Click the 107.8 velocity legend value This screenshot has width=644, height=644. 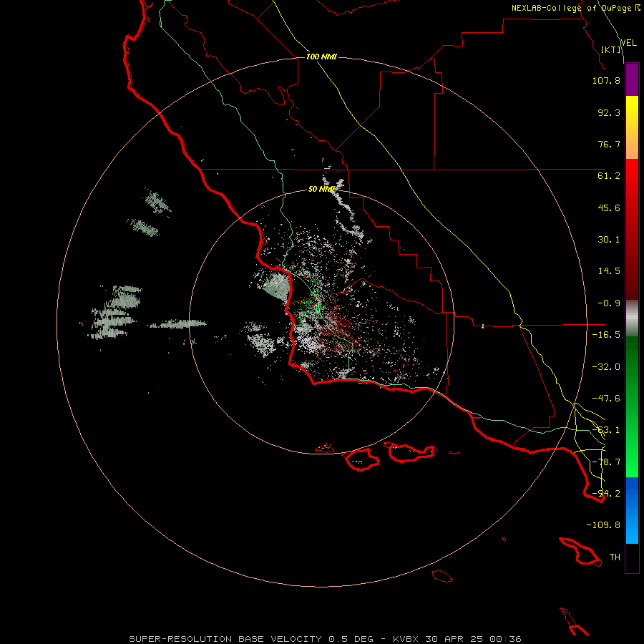pyautogui.click(x=606, y=80)
